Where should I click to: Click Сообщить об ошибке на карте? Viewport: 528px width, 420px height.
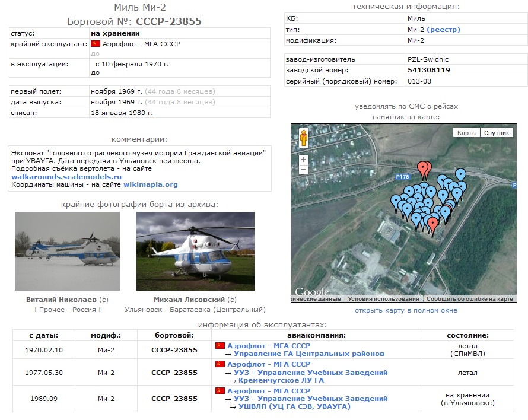pos(469,299)
